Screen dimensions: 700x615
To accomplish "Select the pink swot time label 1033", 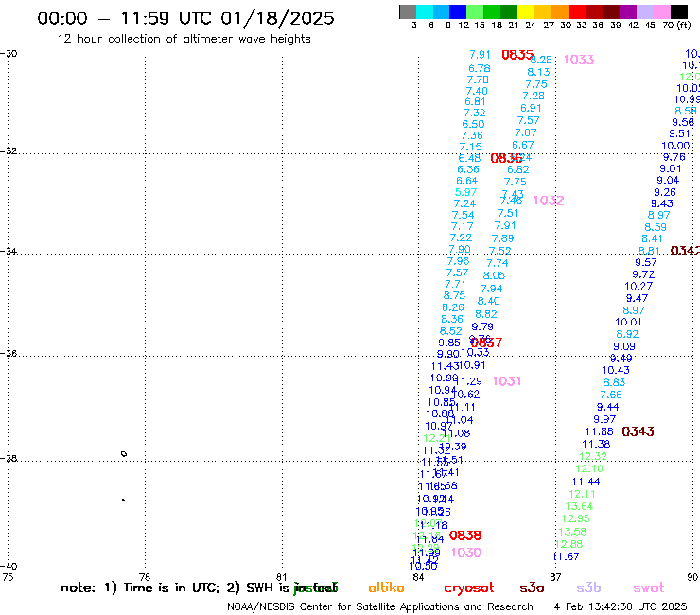I will [579, 60].
